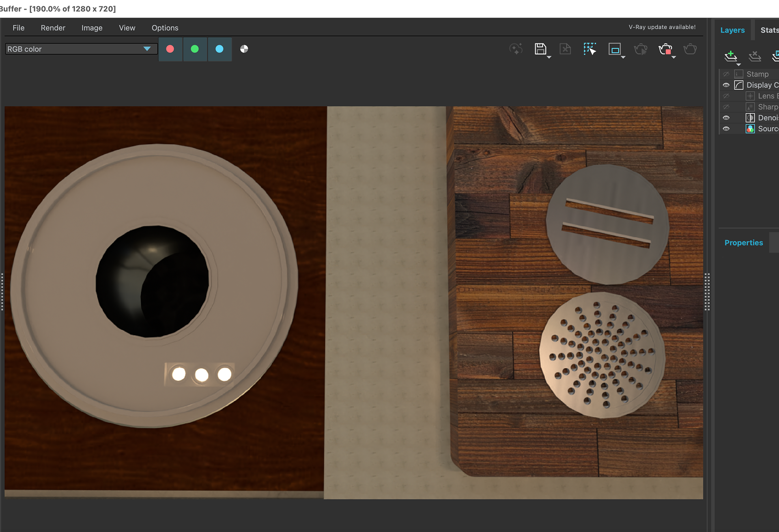The image size is (779, 532).
Task: Click the V-Ray update available notice
Action: [662, 27]
